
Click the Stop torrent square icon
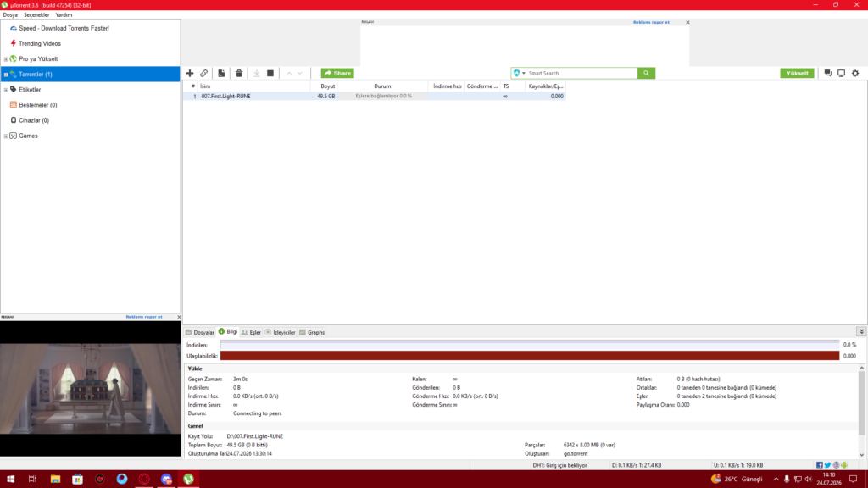270,73
